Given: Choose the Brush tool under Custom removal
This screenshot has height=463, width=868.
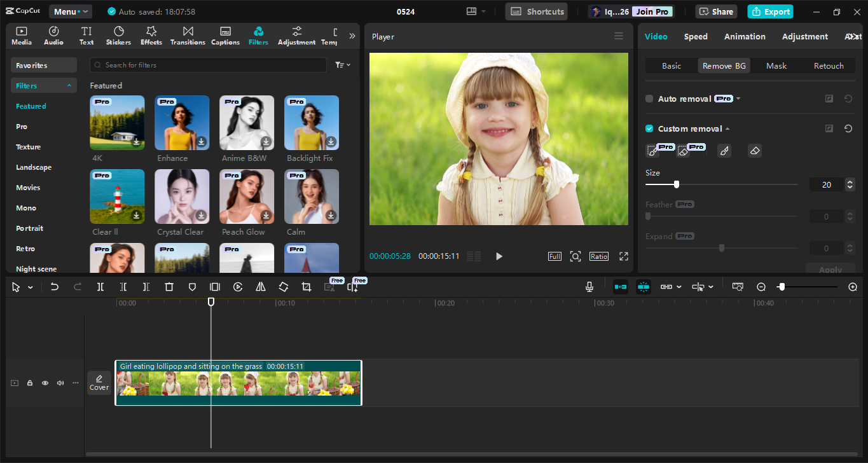Looking at the screenshot, I should tap(724, 151).
